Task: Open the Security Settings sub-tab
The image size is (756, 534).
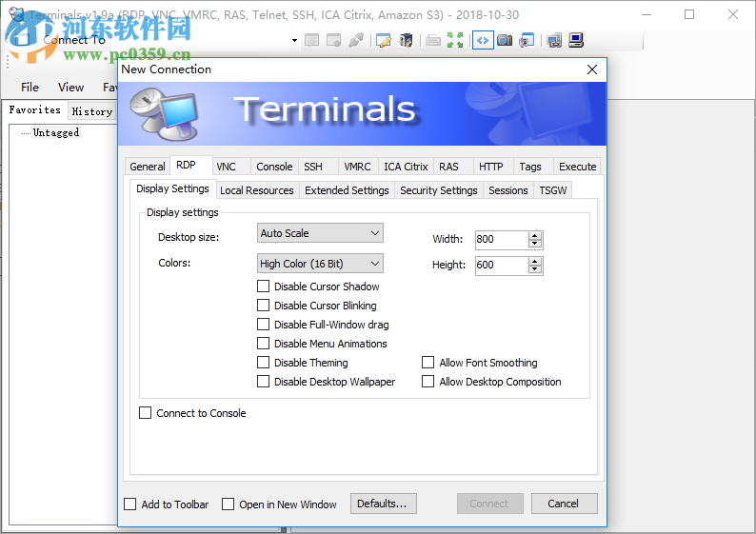Action: point(439,190)
